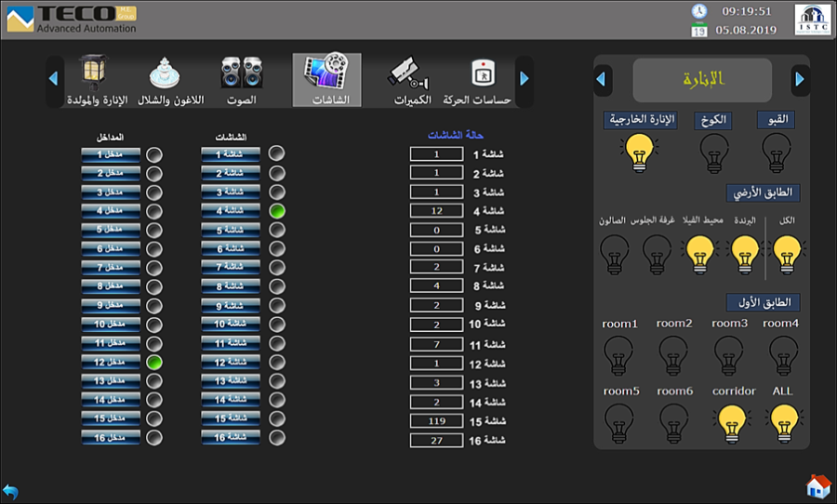Turn on the room1 light bulb
The width and height of the screenshot is (837, 504).
(x=619, y=355)
